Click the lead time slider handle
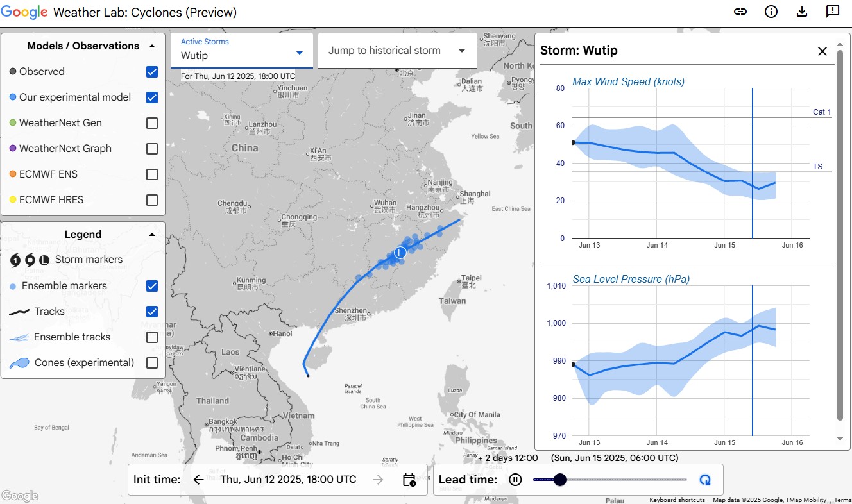Image resolution: width=852 pixels, height=504 pixels. [x=560, y=480]
